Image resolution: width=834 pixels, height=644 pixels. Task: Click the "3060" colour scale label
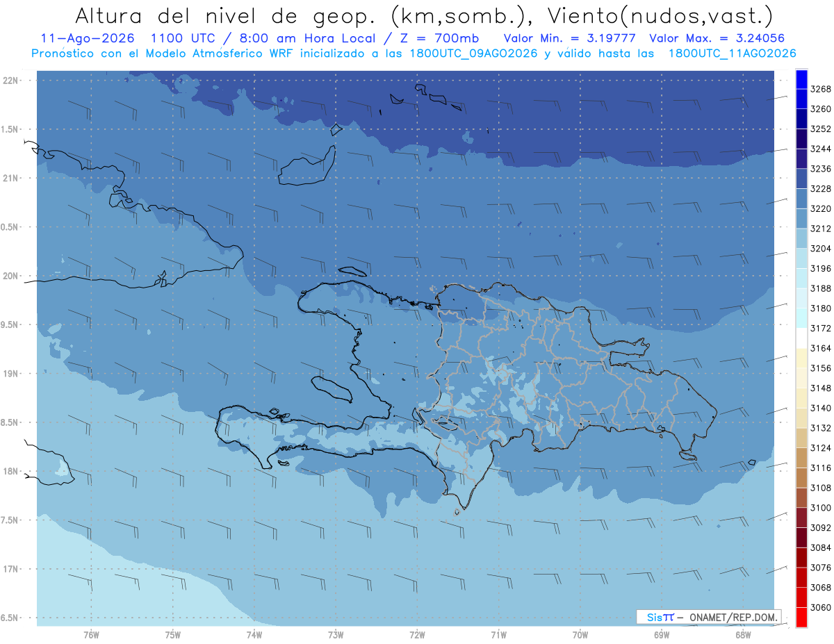821,607
